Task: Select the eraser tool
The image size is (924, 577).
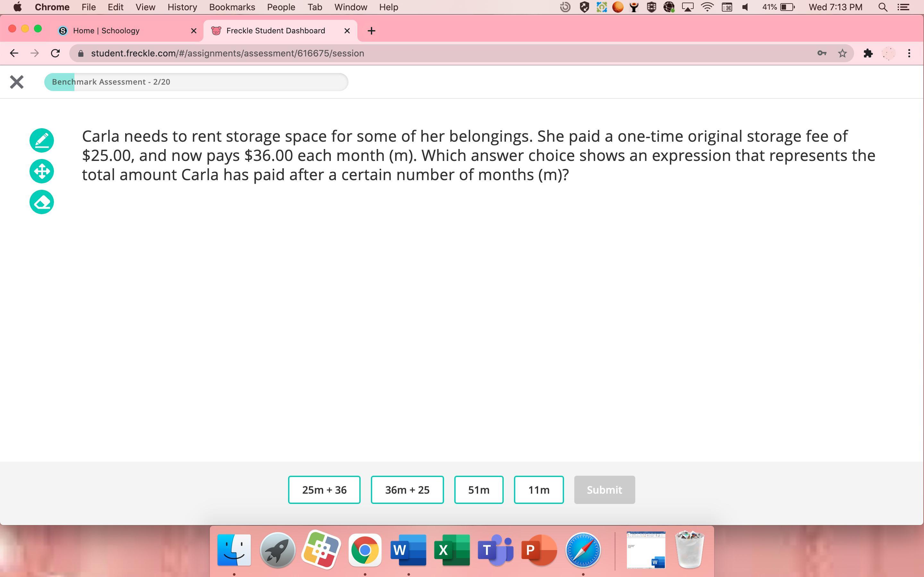Action: (42, 202)
